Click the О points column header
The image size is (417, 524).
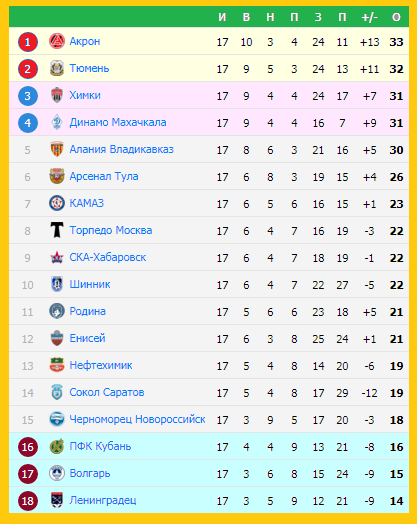click(396, 17)
